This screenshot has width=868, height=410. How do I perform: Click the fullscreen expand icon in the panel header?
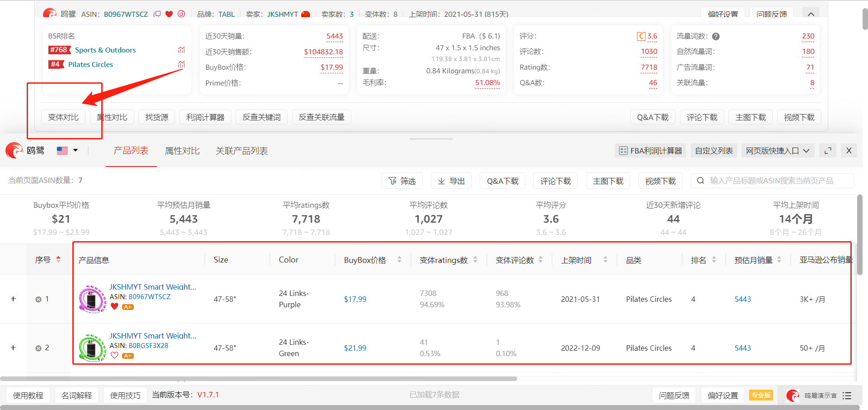coord(828,151)
